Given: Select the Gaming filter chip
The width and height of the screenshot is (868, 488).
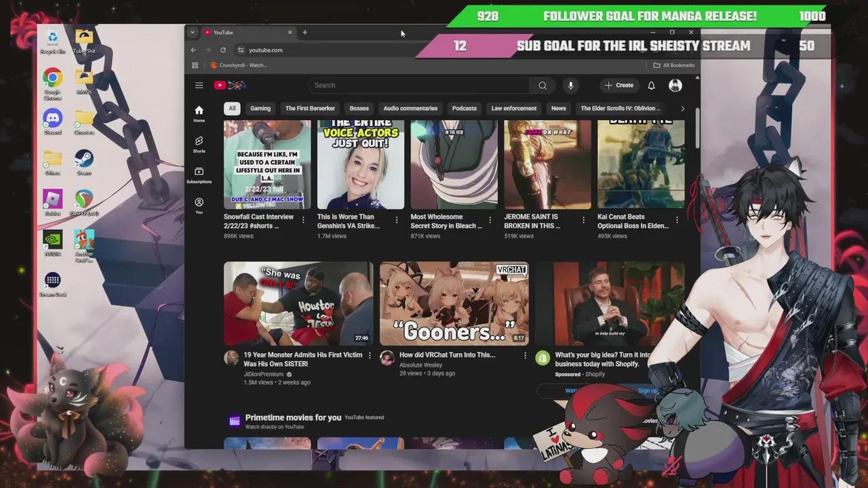Looking at the screenshot, I should (x=260, y=108).
